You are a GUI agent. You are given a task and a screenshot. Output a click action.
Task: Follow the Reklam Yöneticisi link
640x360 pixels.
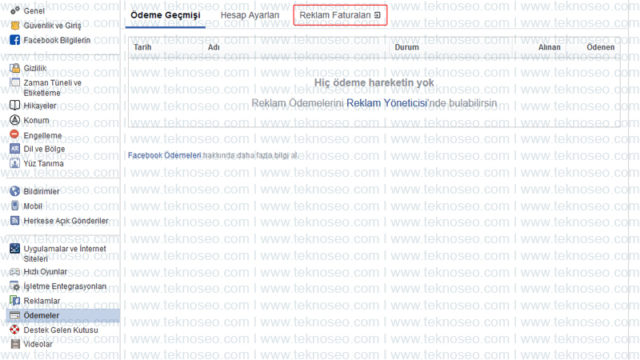(387, 103)
